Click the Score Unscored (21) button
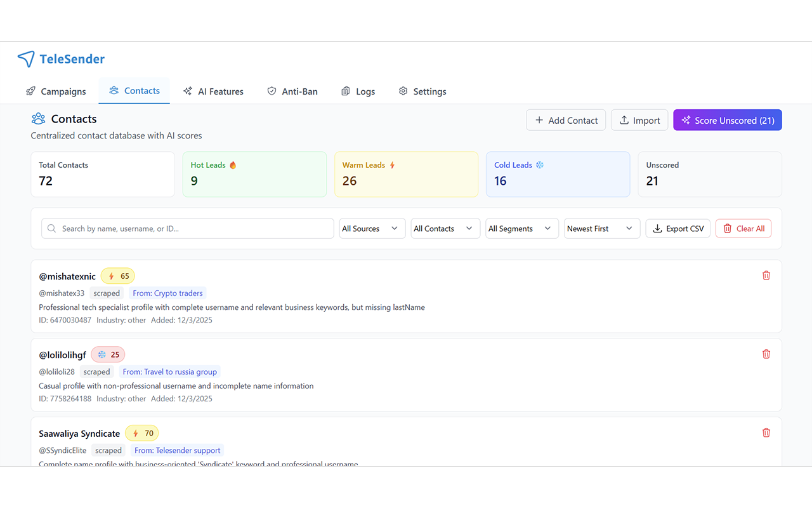Viewport: 812px width, 508px height. 728,120
